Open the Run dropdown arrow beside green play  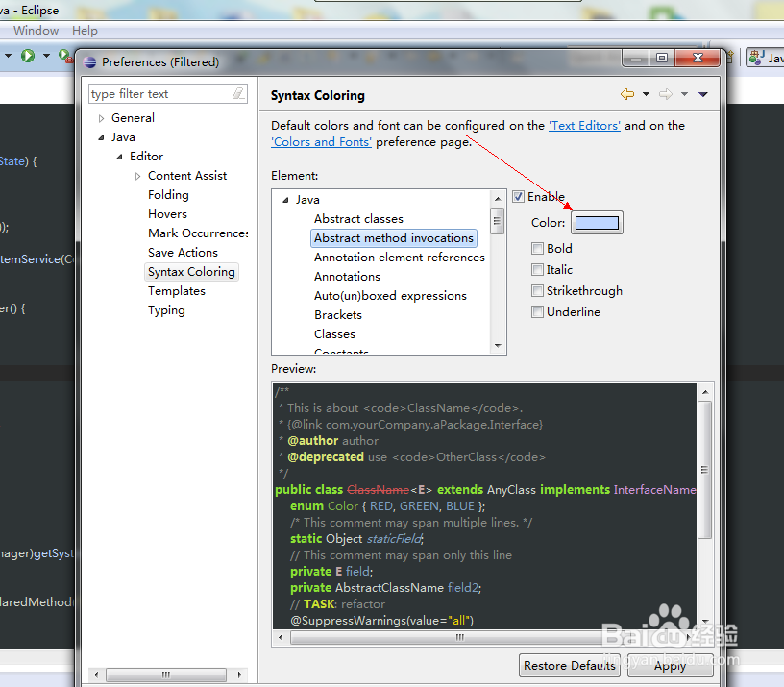coord(46,56)
